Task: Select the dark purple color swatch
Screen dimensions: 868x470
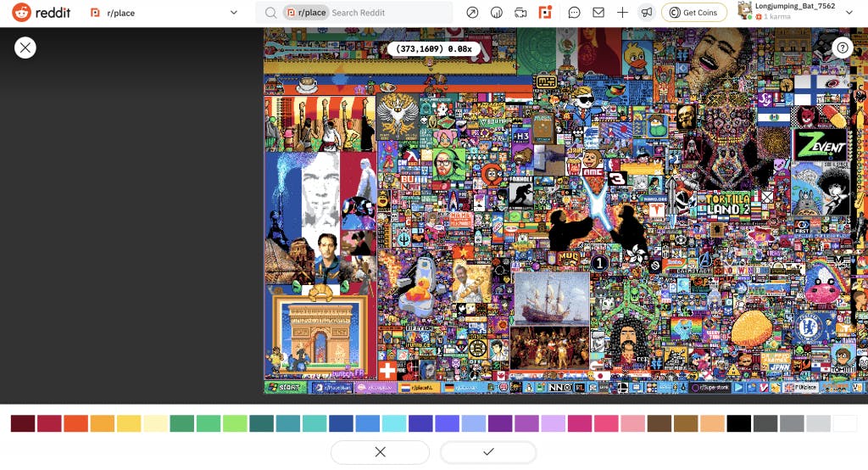Action: 500,423
